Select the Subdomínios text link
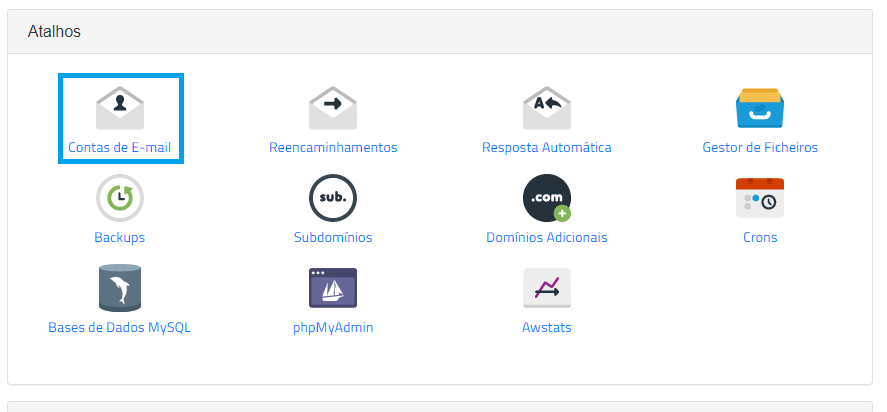Image resolution: width=887 pixels, height=412 pixels. [x=333, y=237]
